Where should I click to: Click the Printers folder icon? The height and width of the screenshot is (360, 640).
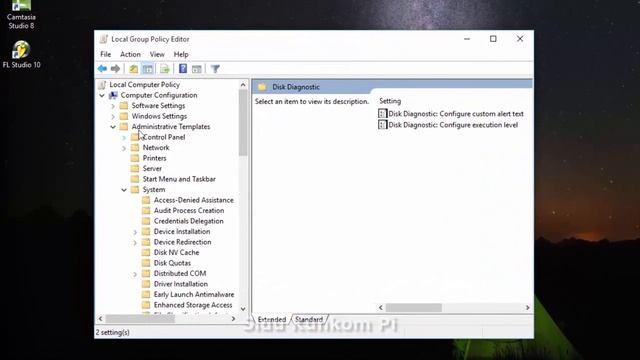click(135, 158)
